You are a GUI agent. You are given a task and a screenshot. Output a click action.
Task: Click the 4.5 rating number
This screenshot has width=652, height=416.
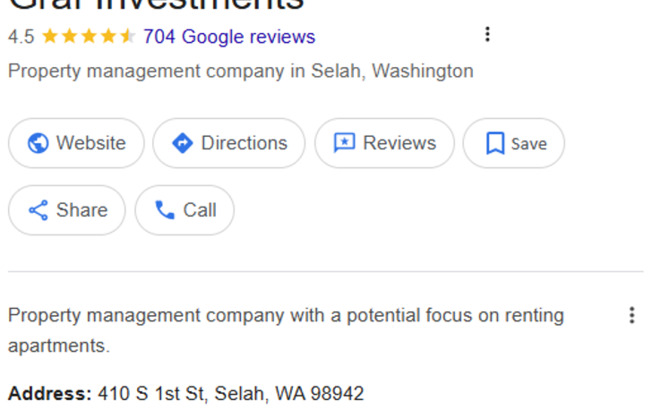[21, 37]
